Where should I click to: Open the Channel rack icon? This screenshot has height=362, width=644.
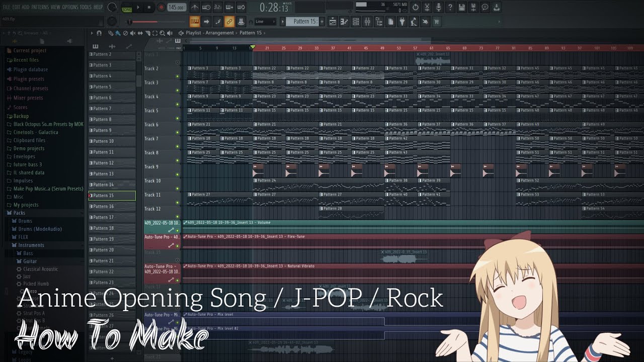coord(356,22)
